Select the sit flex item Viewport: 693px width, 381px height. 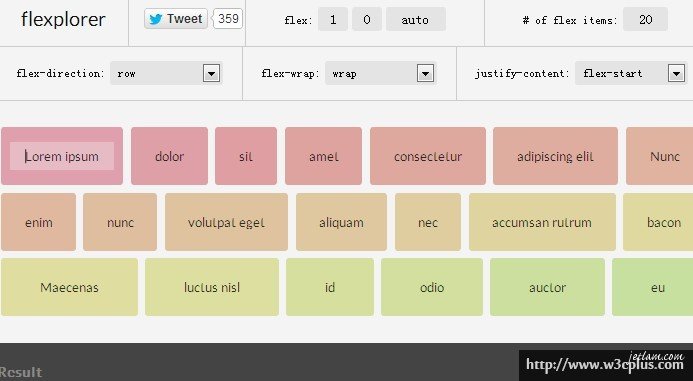[x=246, y=156]
